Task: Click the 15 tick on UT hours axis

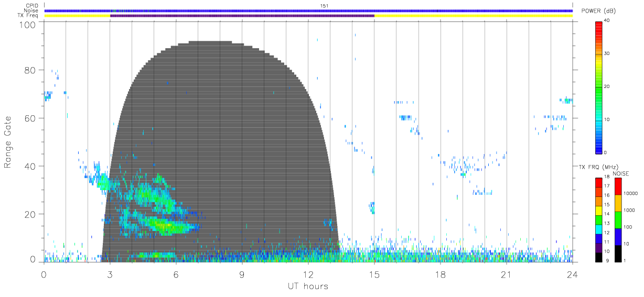Action: pyautogui.click(x=374, y=273)
